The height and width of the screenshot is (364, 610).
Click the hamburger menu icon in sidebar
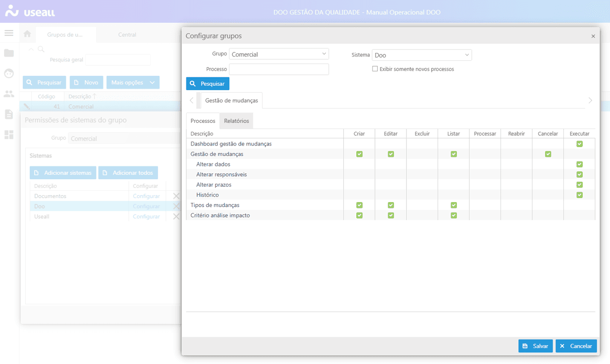coord(9,33)
